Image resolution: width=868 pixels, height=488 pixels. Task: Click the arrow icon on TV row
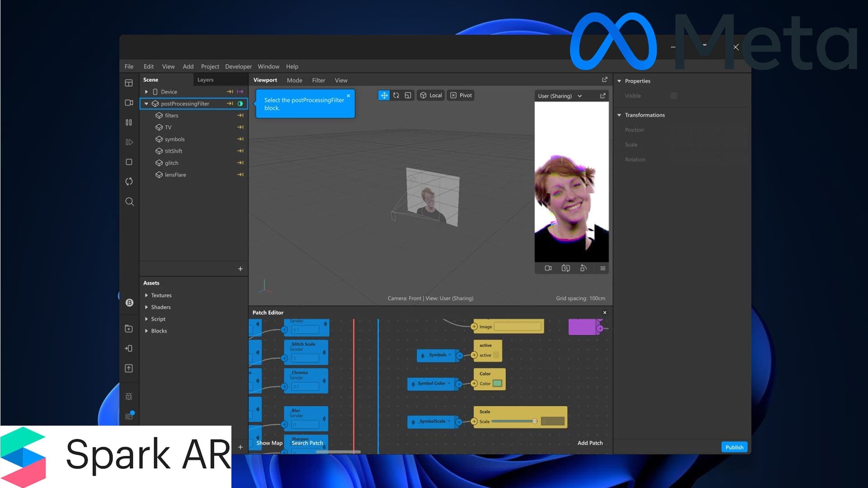240,127
